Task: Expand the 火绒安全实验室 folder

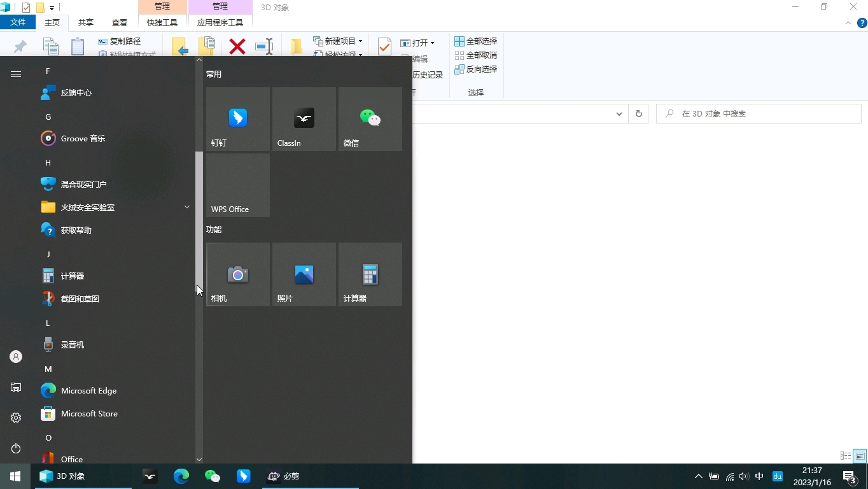Action: (x=115, y=207)
